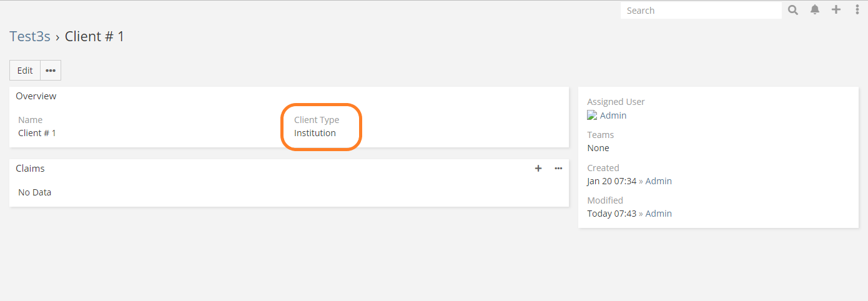Click the Overview panel title
Image resolution: width=868 pixels, height=301 pixels.
36,96
